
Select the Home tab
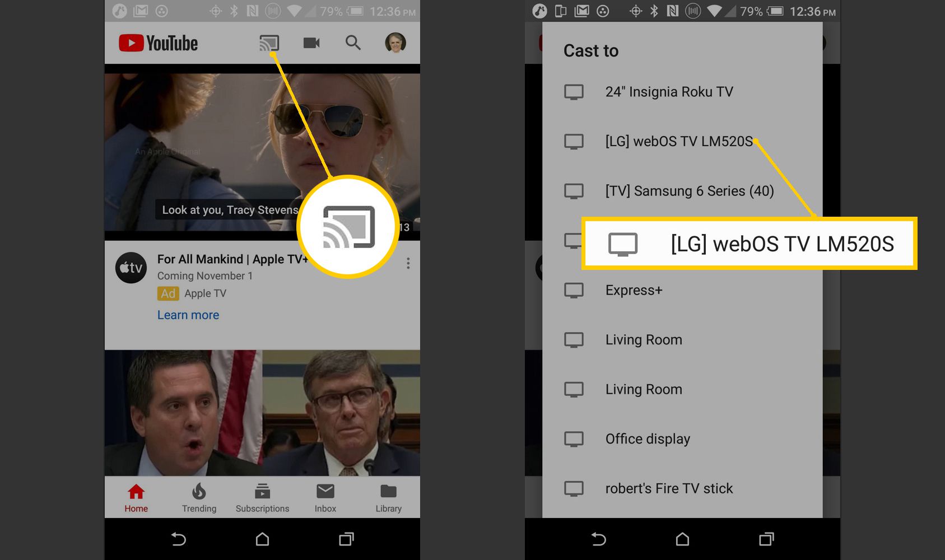[x=136, y=498]
